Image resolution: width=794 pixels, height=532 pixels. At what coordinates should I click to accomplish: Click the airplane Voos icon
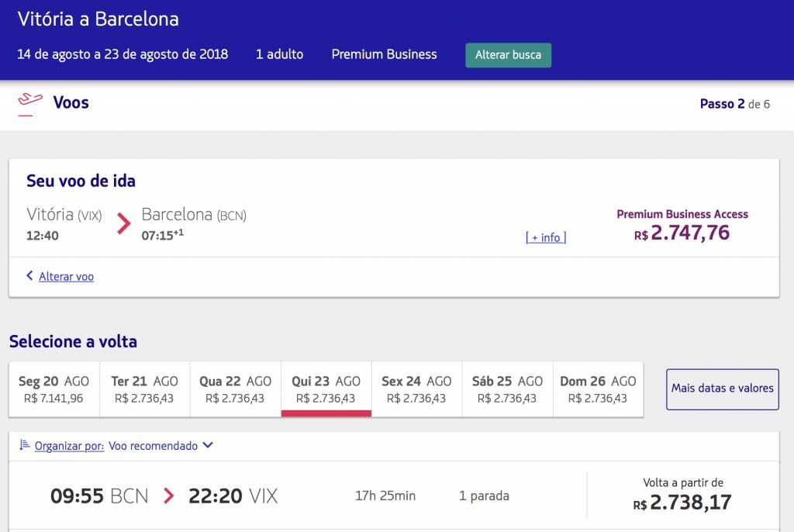(x=30, y=102)
